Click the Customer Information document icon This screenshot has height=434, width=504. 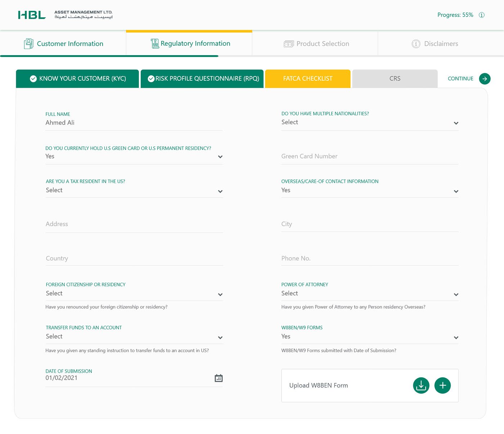28,44
